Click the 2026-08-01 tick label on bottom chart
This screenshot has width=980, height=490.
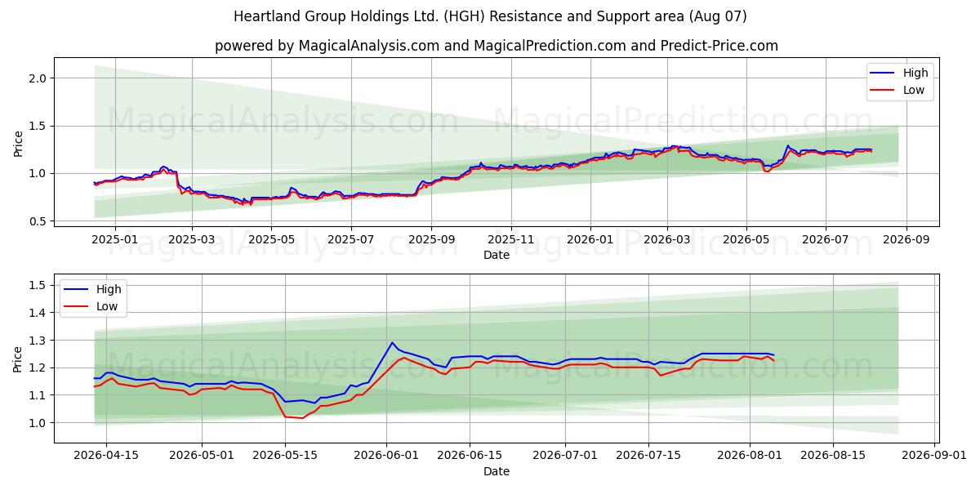click(x=750, y=456)
